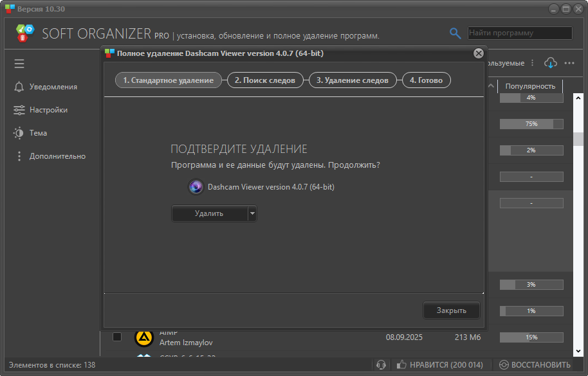Screen dimensions: 588x376
Task: Click the Settings sliders icon
Action: (x=19, y=110)
